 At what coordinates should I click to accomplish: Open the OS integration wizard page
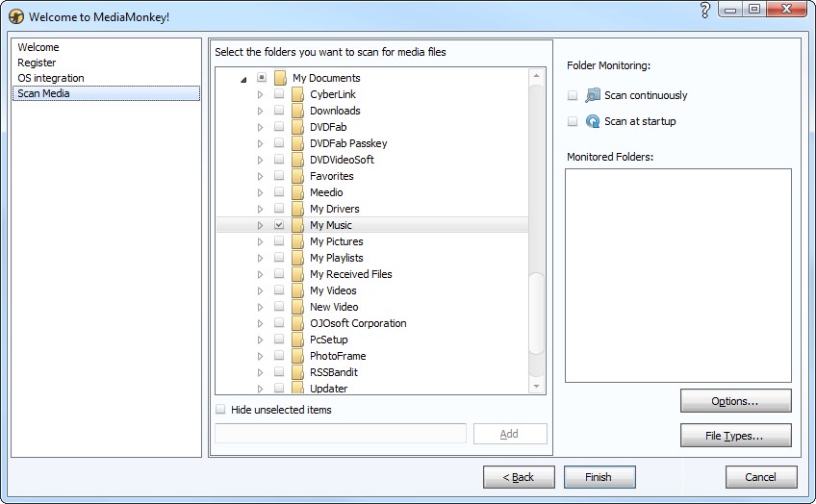(51, 78)
